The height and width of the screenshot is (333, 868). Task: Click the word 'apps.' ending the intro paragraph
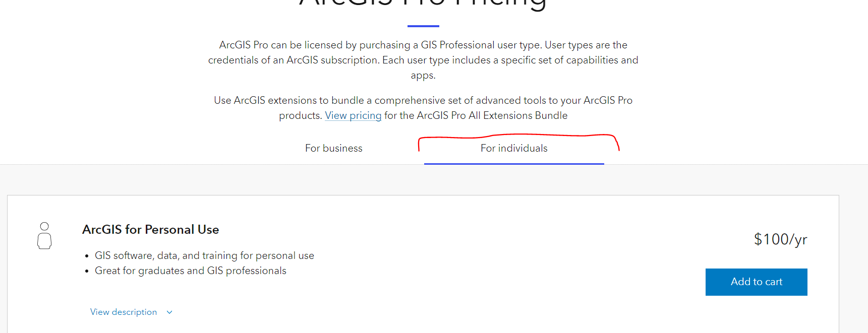423,75
